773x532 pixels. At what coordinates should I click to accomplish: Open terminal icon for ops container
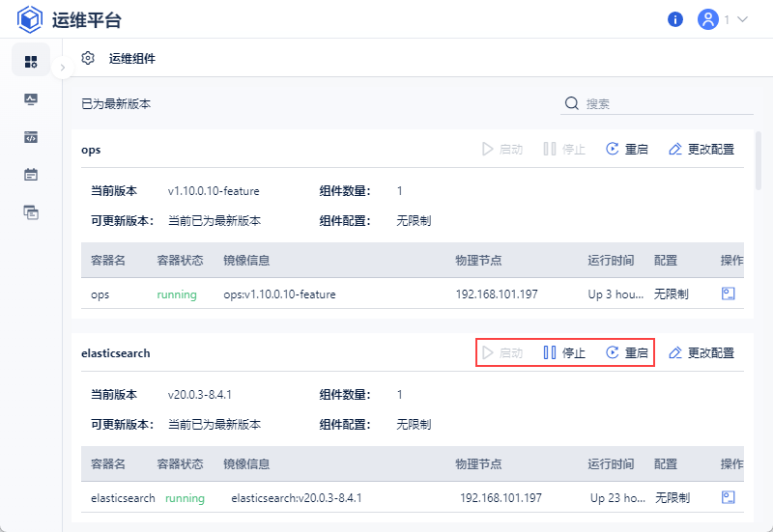pyautogui.click(x=729, y=294)
